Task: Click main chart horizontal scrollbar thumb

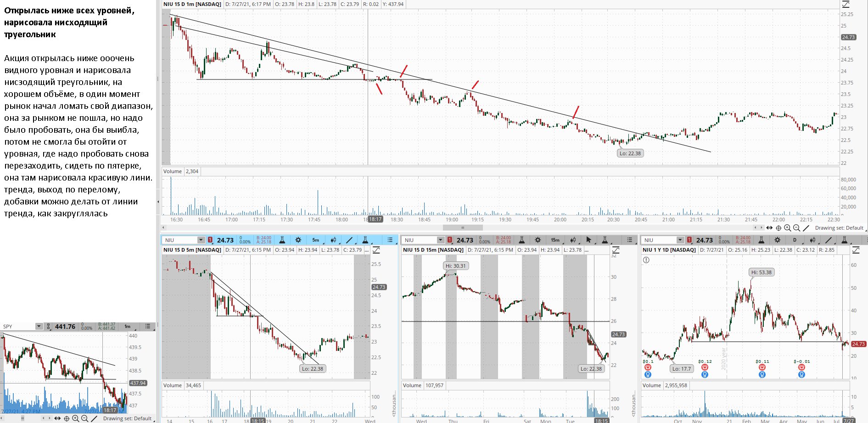Action: pos(463,227)
